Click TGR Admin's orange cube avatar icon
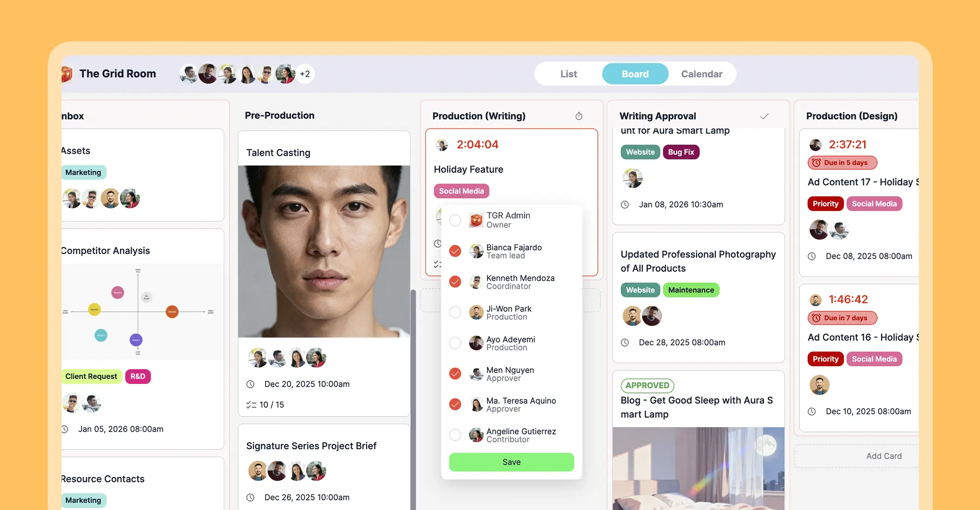Image resolution: width=980 pixels, height=510 pixels. [476, 220]
